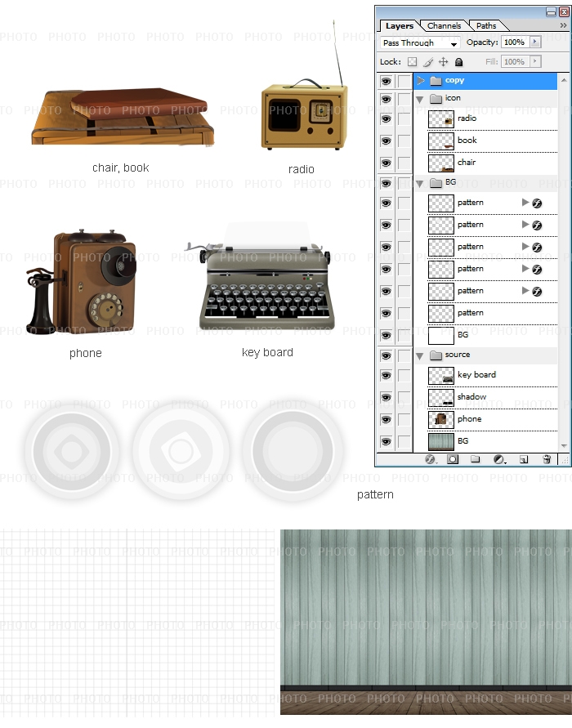Switch to the Channels tab

coord(445,25)
